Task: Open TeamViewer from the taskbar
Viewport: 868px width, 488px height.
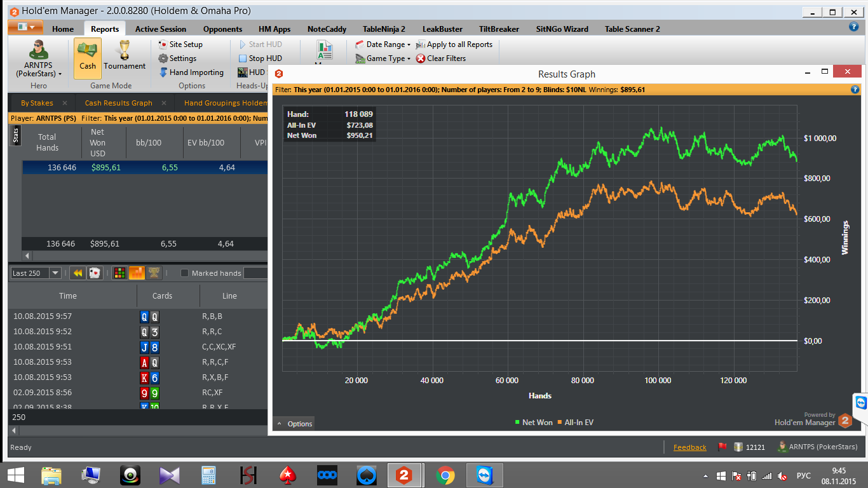Action: (x=485, y=475)
